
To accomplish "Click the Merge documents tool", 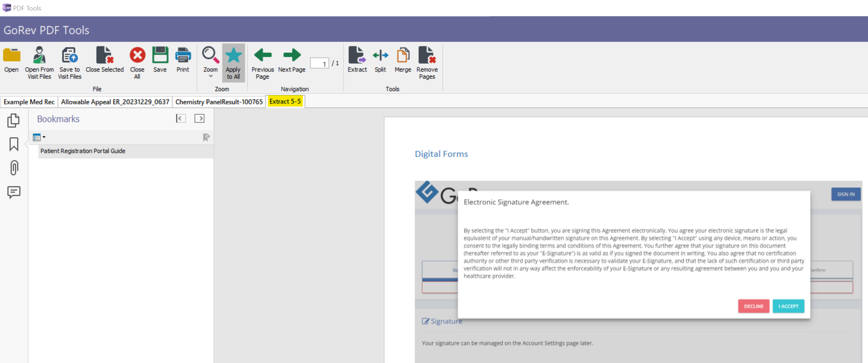I will pyautogui.click(x=403, y=60).
